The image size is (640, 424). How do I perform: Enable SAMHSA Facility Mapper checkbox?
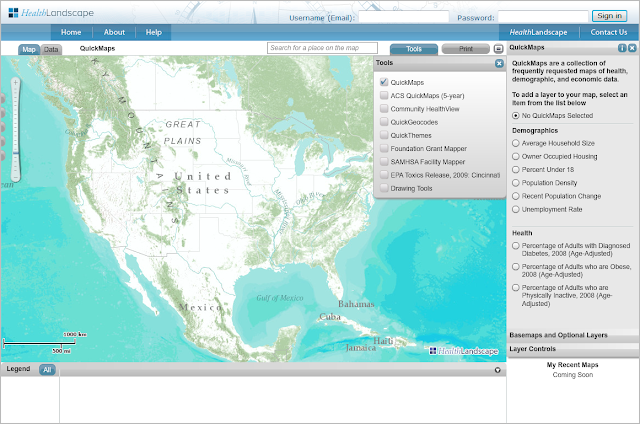(x=384, y=162)
